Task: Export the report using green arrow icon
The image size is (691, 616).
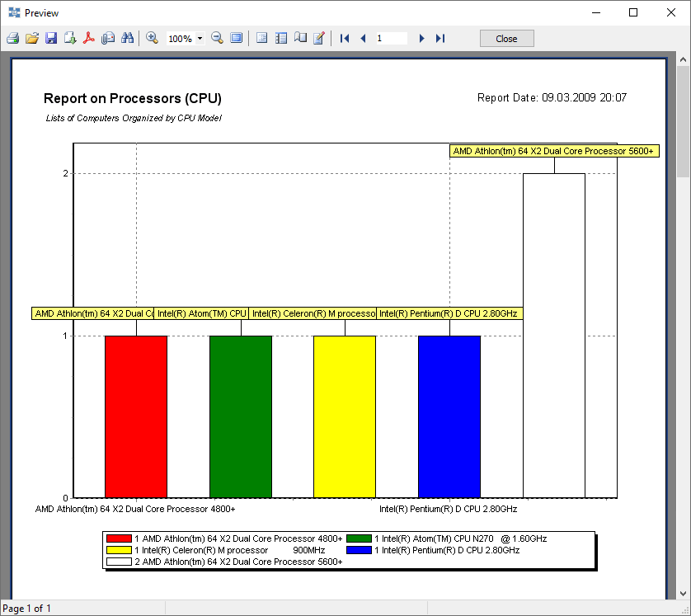Action: [70, 38]
